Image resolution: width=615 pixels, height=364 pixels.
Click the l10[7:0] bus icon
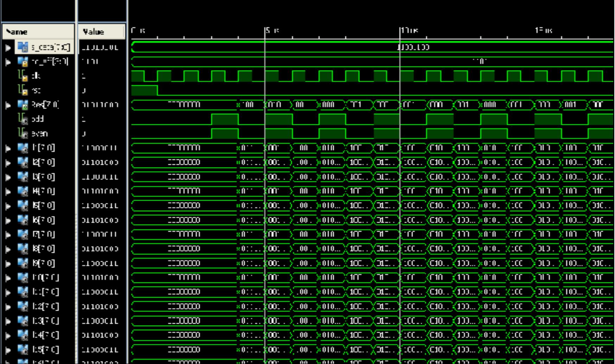(x=23, y=278)
